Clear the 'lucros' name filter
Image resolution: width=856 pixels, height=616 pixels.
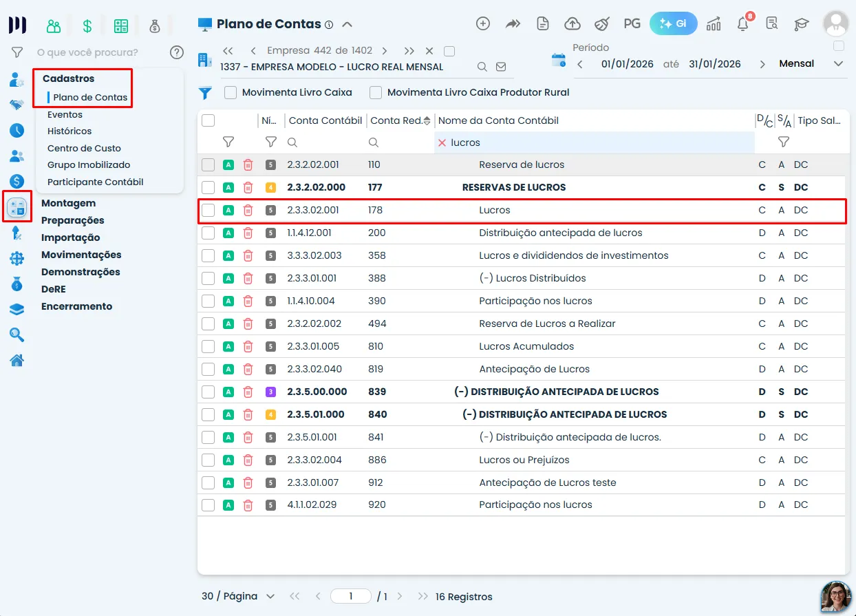[x=442, y=142]
